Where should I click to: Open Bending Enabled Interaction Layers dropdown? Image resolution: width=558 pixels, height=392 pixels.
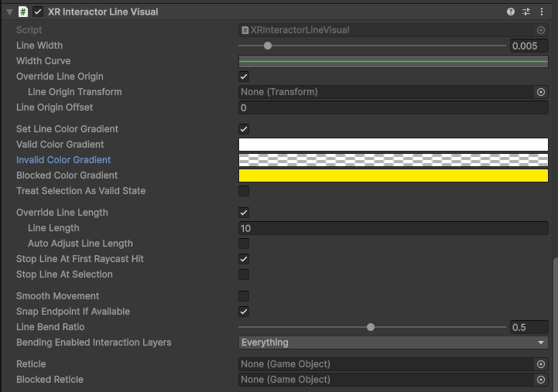click(x=393, y=343)
